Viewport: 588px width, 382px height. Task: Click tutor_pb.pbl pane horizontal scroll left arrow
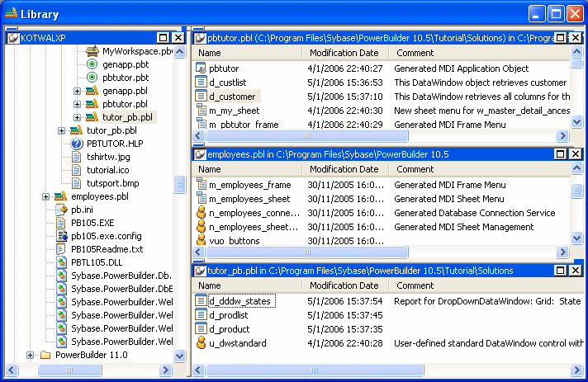click(x=198, y=370)
